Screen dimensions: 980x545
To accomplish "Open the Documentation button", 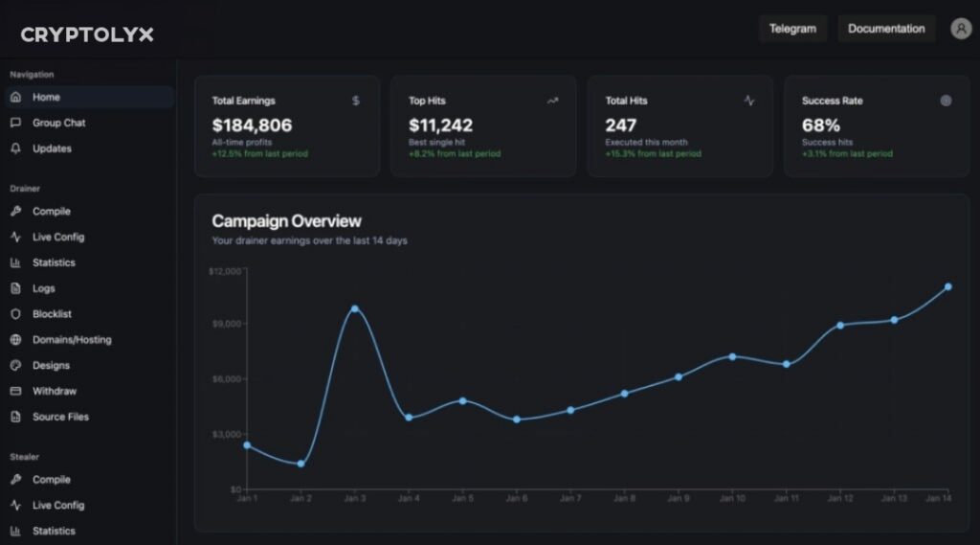I will pyautogui.click(x=886, y=29).
